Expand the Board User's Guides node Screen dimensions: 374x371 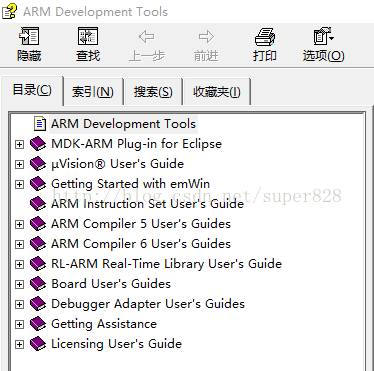pyautogui.click(x=20, y=284)
